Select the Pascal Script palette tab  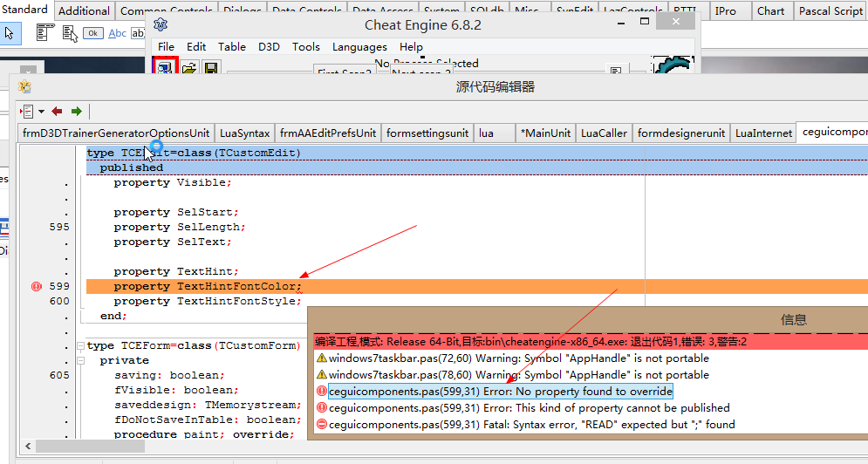coord(830,11)
